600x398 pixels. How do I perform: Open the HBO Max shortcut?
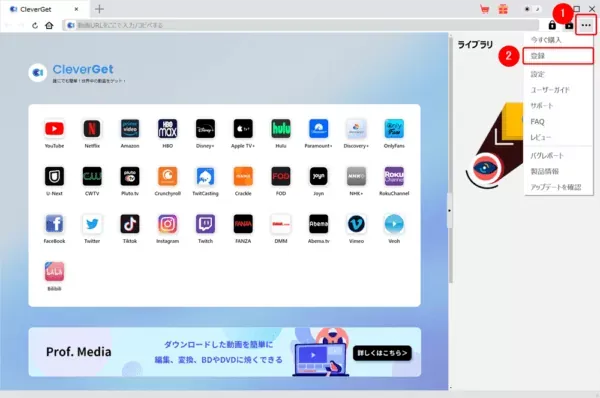pyautogui.click(x=168, y=129)
